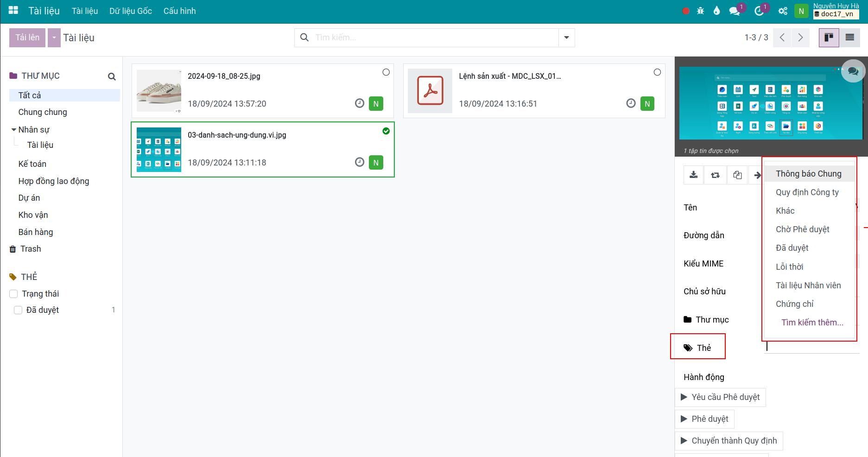
Task: Click the red recording indicator icon
Action: pyautogui.click(x=686, y=11)
